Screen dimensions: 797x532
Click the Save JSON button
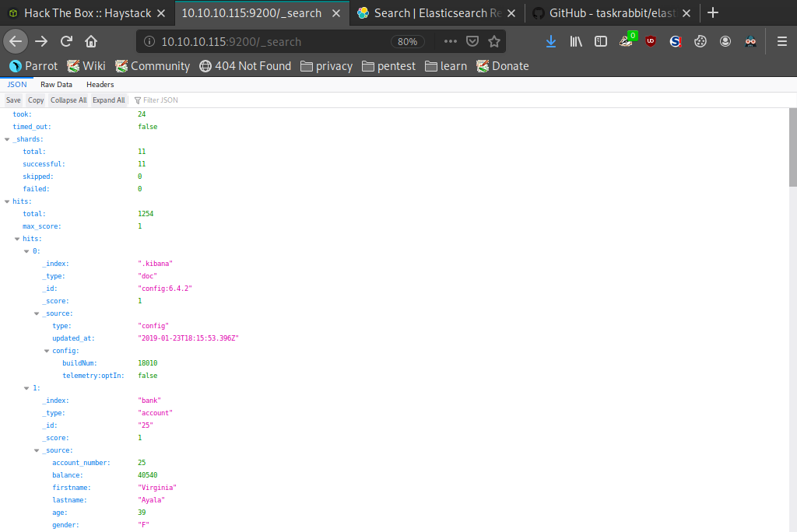pos(13,100)
